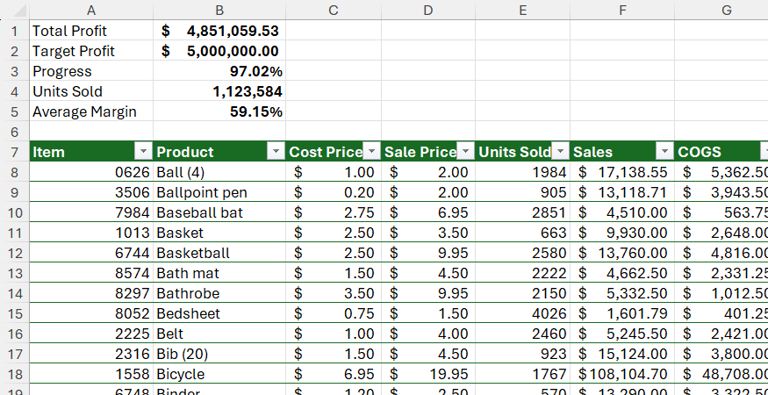768x395 pixels.
Task: Select the 1,123,584 units value
Action: click(219, 92)
